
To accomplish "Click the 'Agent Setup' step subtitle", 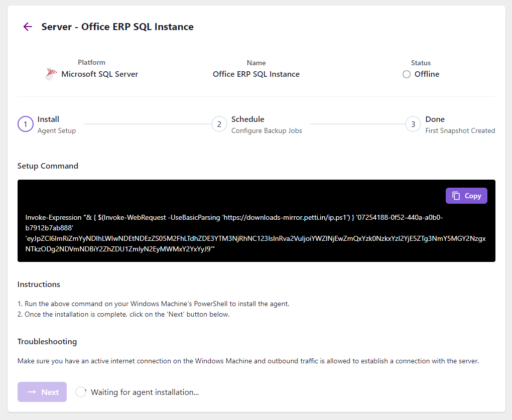I will pos(57,130).
